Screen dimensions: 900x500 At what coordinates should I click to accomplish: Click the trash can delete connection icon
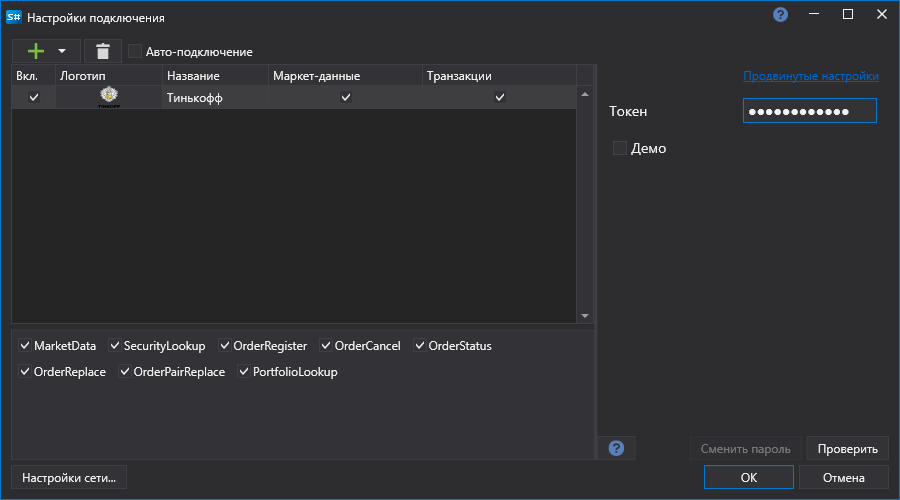(x=103, y=51)
